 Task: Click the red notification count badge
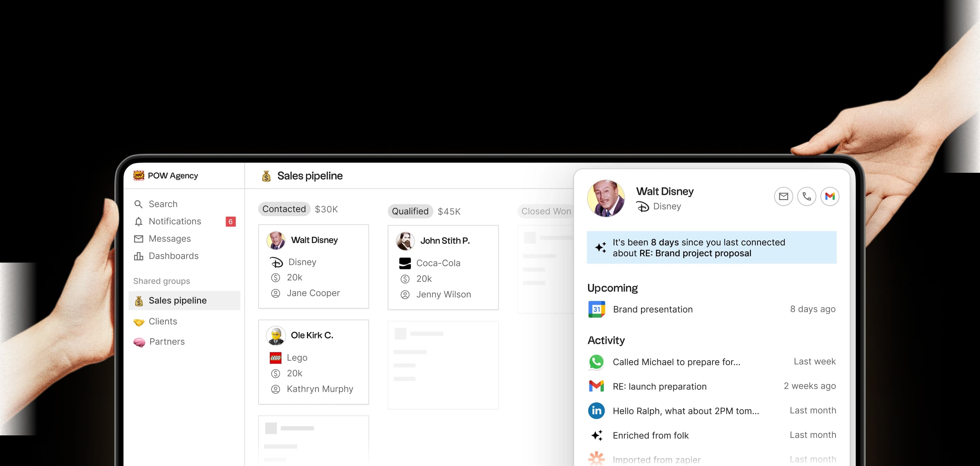pyautogui.click(x=231, y=221)
